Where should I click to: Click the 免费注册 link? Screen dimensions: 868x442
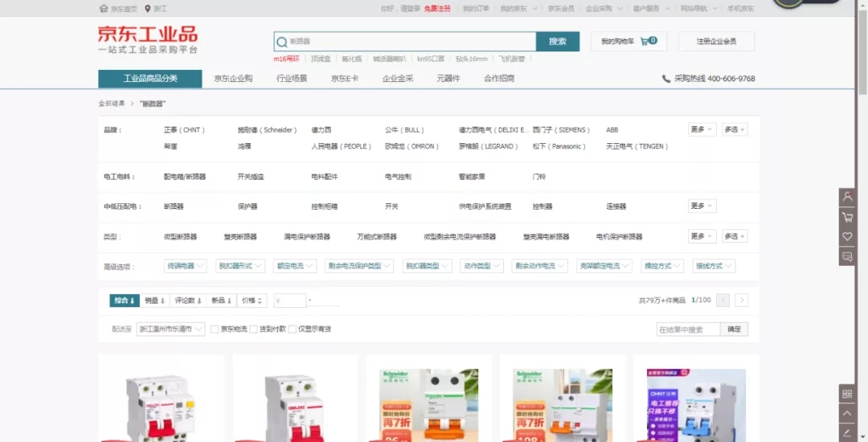[x=437, y=8]
